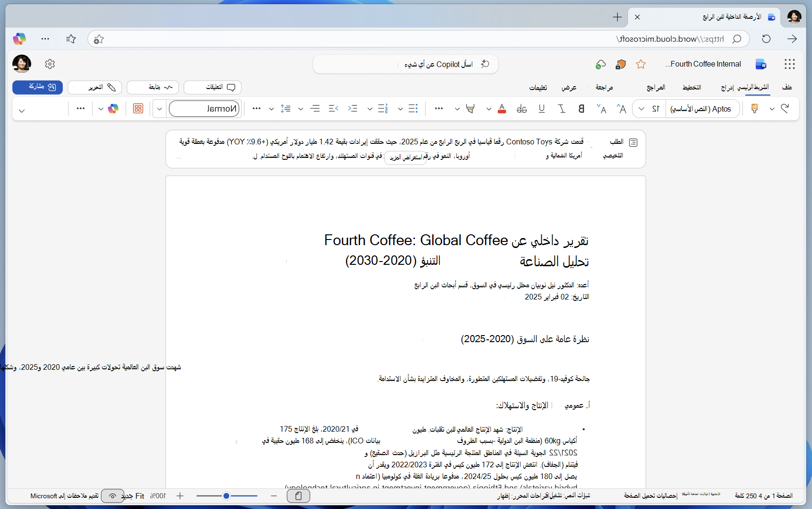Image resolution: width=812 pixels, height=509 pixels.
Task: Open the font size 12 dropdown arrow
Action: [642, 109]
